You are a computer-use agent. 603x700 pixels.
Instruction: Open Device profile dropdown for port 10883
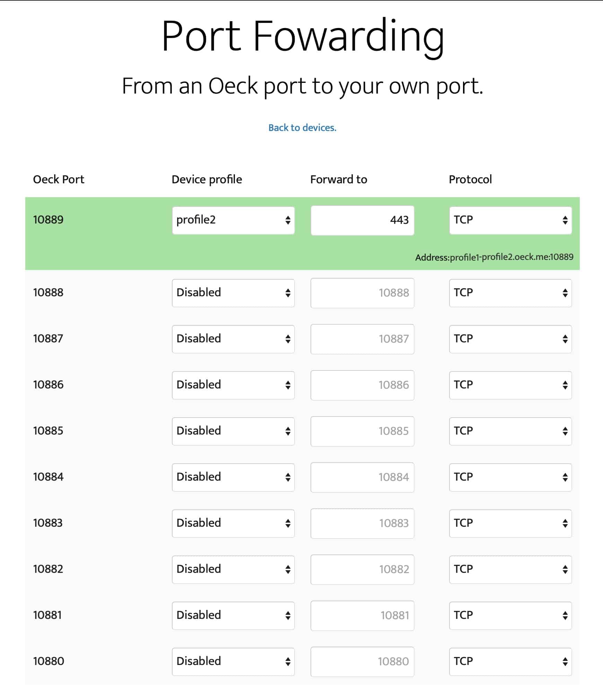(x=233, y=523)
